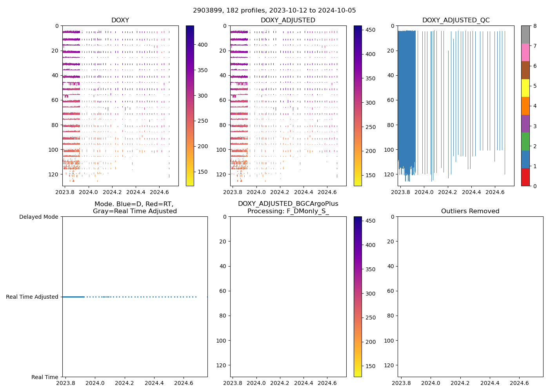Click the Real Time Adjusted axis label
The width and height of the screenshot is (549, 392).
click(32, 297)
